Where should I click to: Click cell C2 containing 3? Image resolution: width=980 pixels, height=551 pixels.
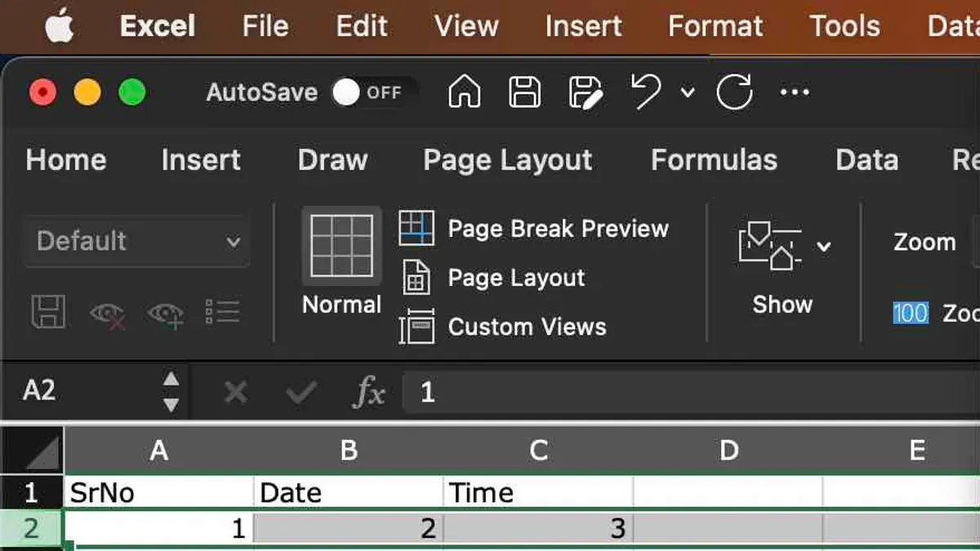(x=538, y=529)
